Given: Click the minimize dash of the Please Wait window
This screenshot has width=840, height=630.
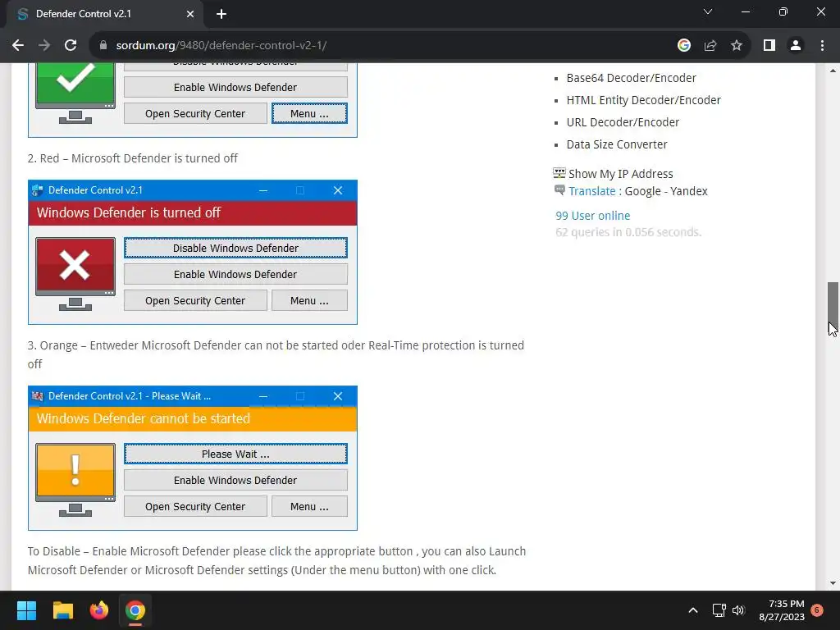Looking at the screenshot, I should (x=263, y=396).
